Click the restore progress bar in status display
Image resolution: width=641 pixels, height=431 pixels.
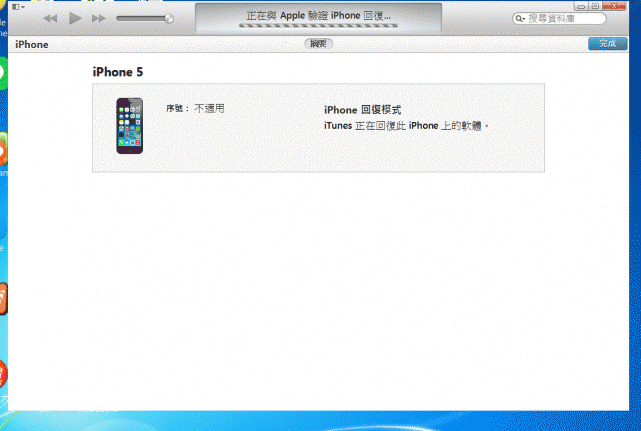(318, 25)
